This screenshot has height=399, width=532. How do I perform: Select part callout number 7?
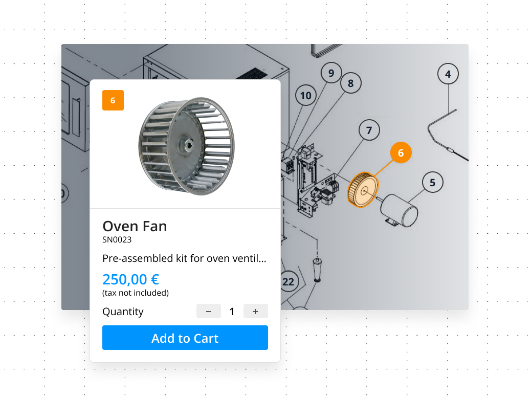369,130
